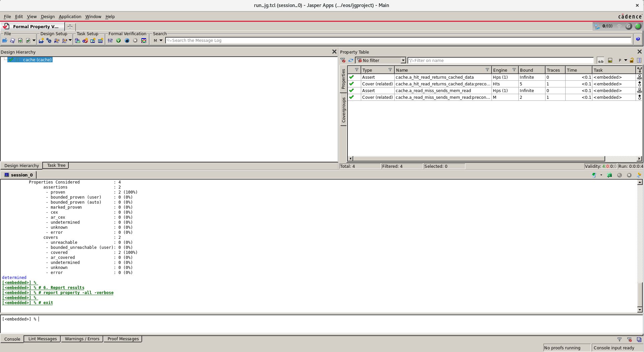Open the File menu

(x=7, y=16)
